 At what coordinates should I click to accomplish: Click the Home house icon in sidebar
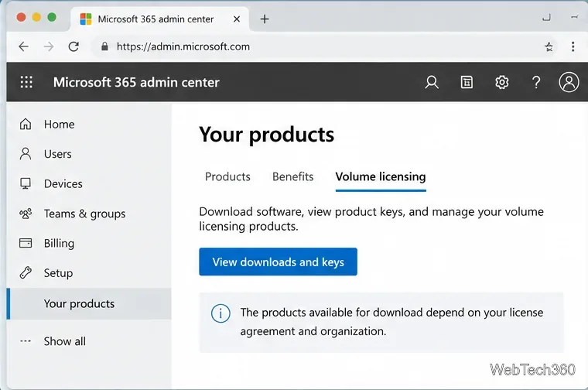[26, 124]
